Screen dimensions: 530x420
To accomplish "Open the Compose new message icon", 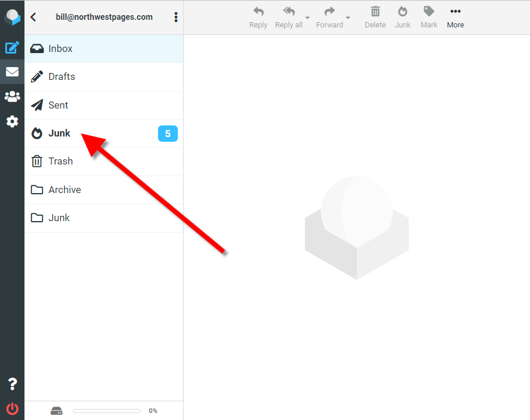I will click(12, 47).
